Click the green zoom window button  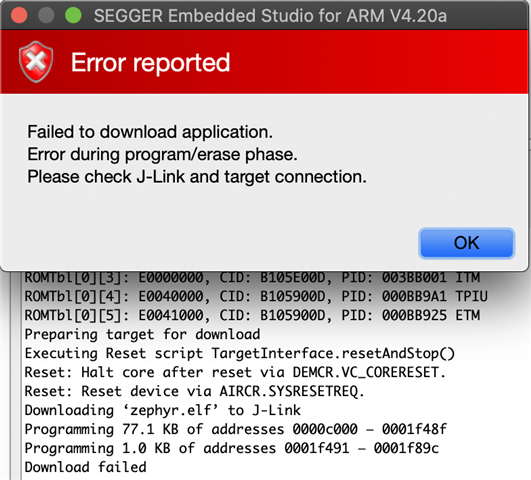[x=73, y=15]
